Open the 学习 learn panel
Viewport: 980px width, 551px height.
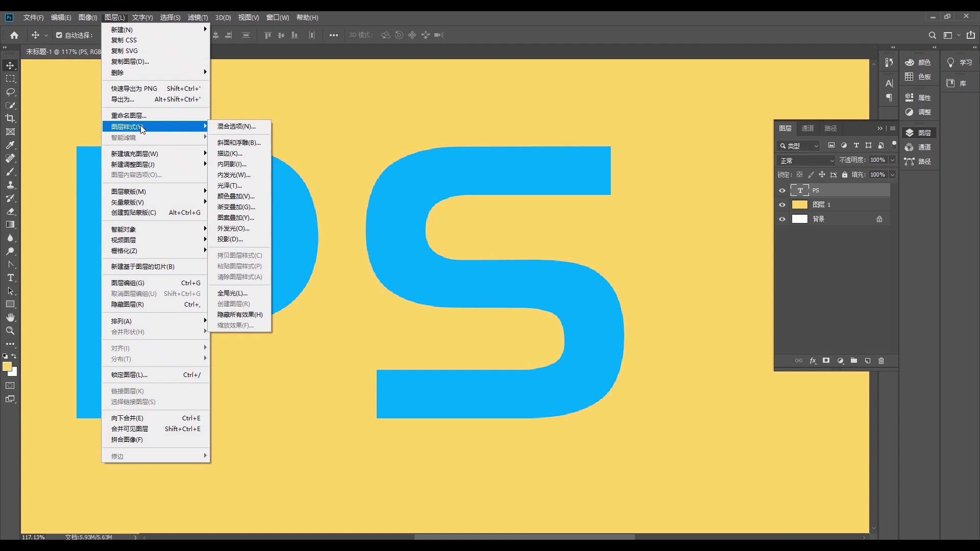pos(959,62)
